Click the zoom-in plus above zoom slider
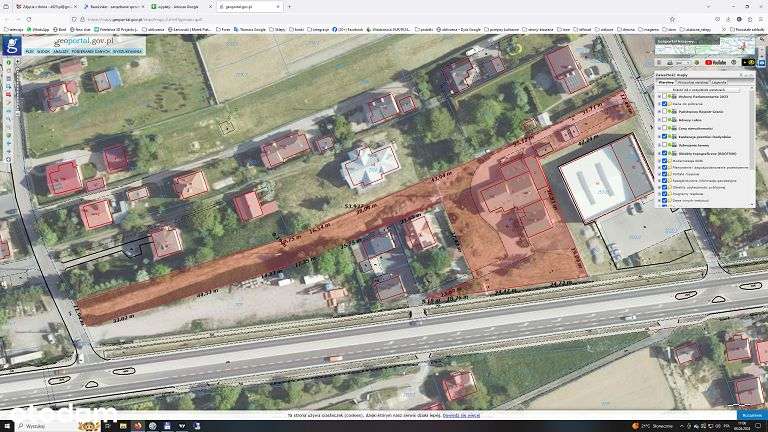768x432 pixels. 18,61
